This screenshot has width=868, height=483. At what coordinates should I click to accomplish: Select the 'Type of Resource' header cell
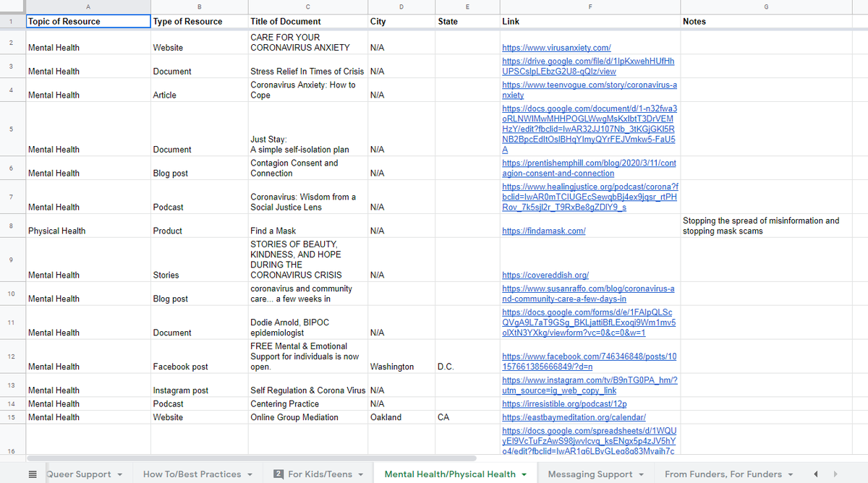198,21
